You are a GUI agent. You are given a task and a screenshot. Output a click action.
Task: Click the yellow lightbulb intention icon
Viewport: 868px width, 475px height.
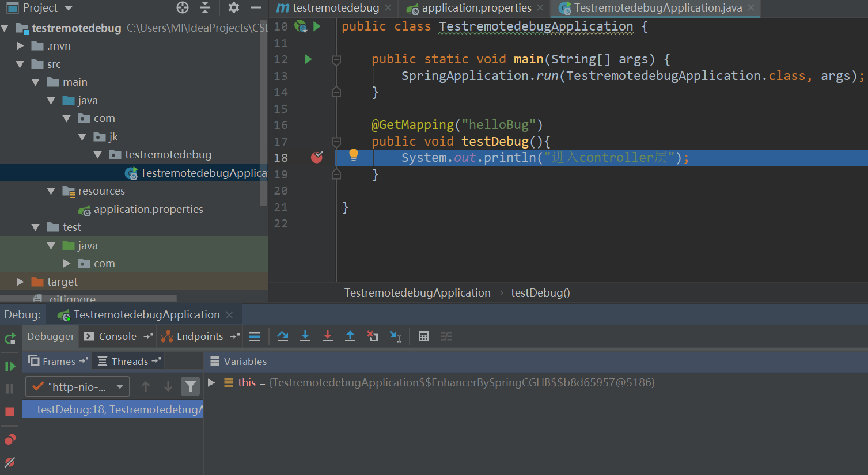tap(354, 155)
